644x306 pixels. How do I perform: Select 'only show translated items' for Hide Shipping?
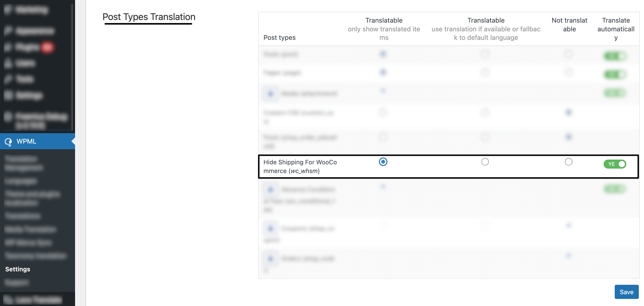(x=383, y=162)
